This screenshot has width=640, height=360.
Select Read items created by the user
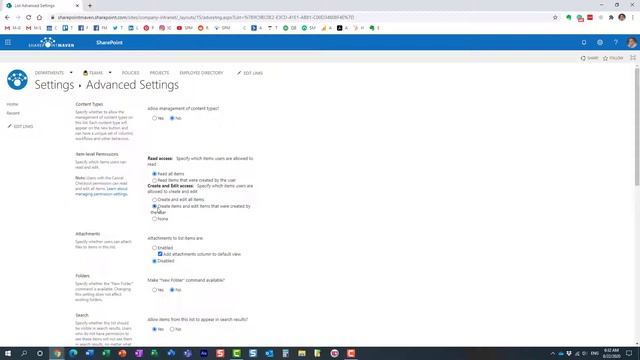tap(154, 180)
